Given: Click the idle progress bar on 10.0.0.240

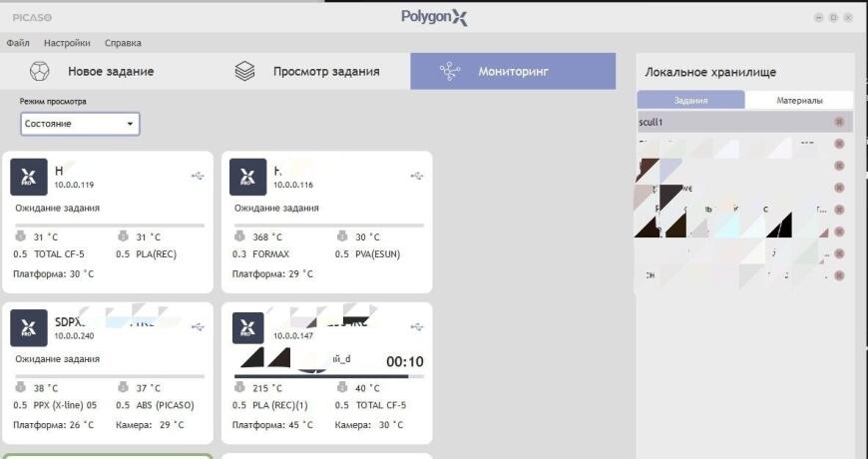Looking at the screenshot, I should [110, 376].
